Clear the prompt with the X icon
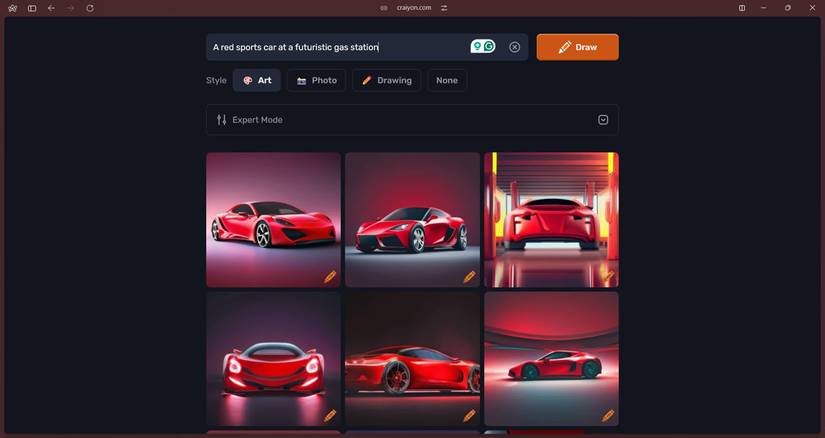Viewport: 825px width, 438px height. pos(514,47)
